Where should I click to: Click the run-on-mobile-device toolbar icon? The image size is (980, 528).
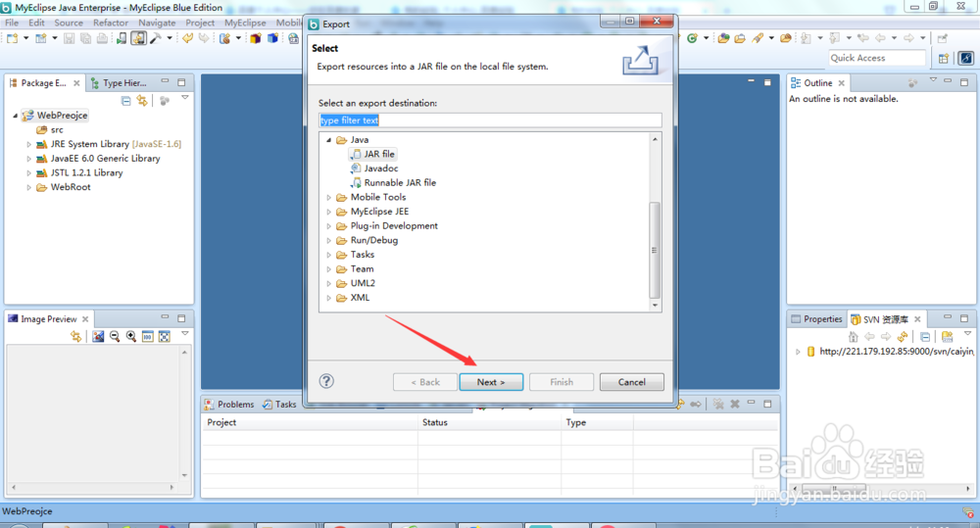click(122, 39)
